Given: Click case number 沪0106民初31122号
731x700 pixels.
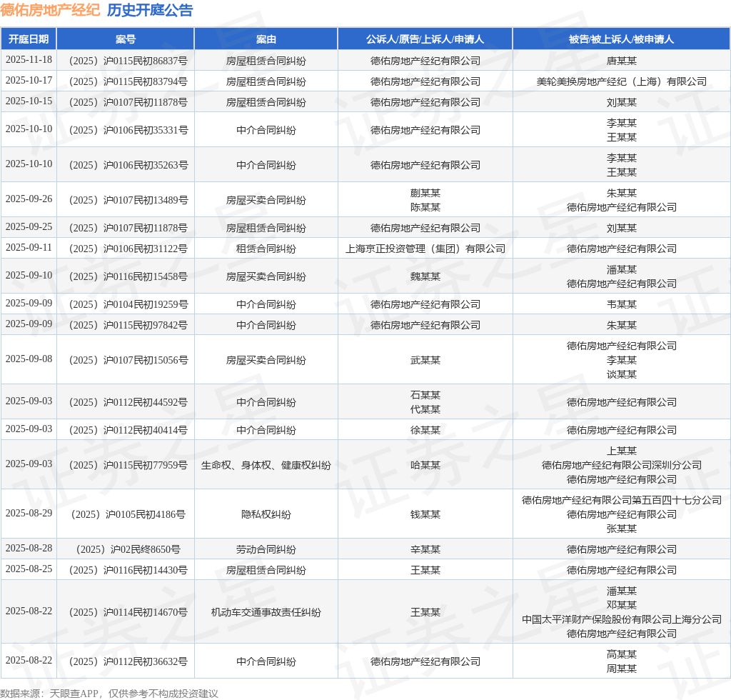Looking at the screenshot, I should [128, 249].
